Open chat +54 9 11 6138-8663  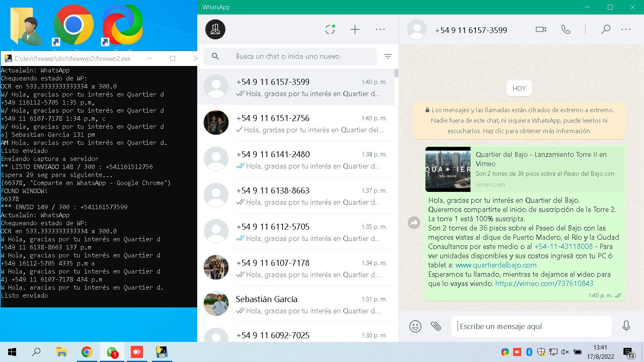coord(296,195)
